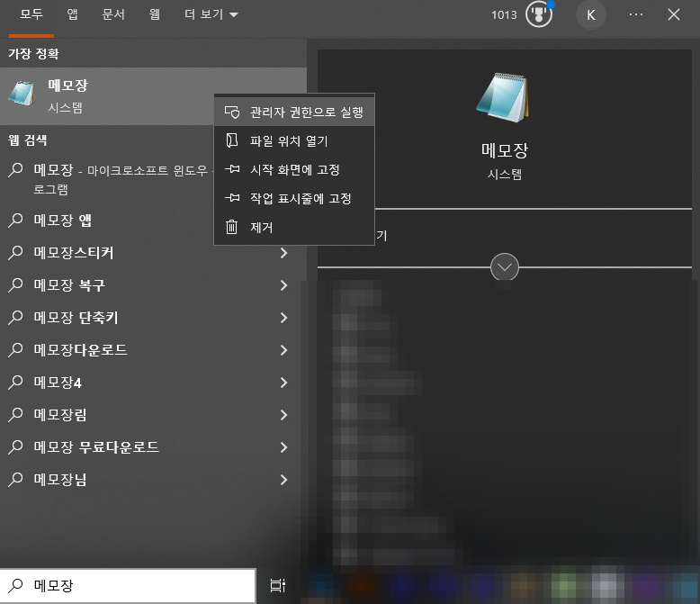Open the 메모장 best match result
The image size is (700, 604).
pyautogui.click(x=153, y=96)
